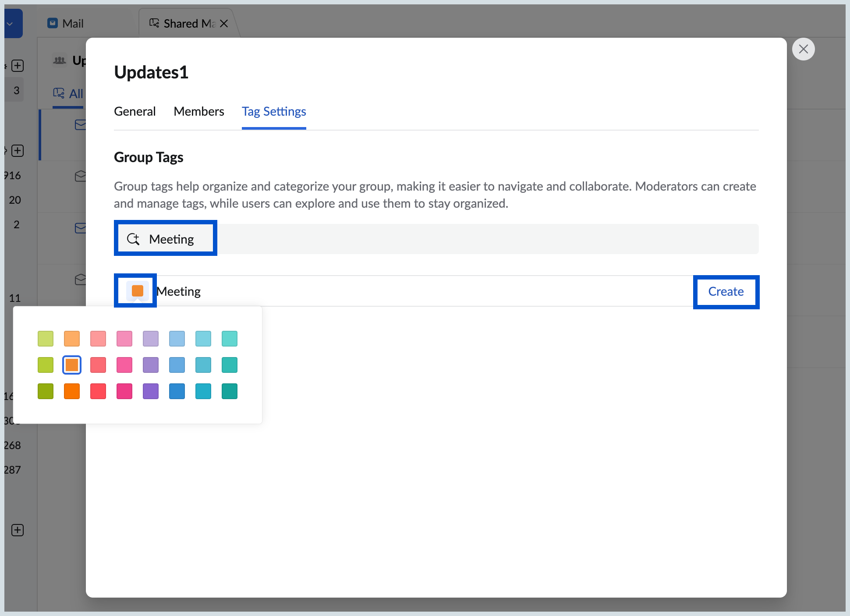Pick the medium teal swatch in middle row
Image resolution: width=850 pixels, height=616 pixels.
[x=230, y=365]
